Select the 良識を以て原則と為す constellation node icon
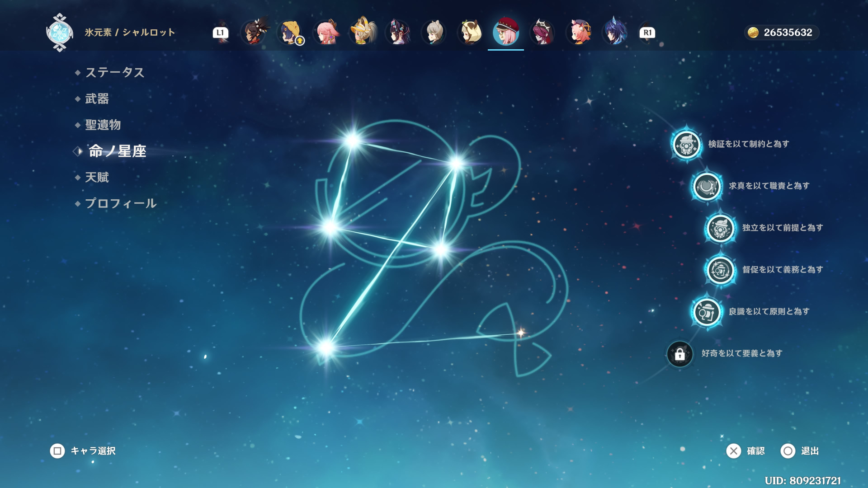 coord(707,312)
